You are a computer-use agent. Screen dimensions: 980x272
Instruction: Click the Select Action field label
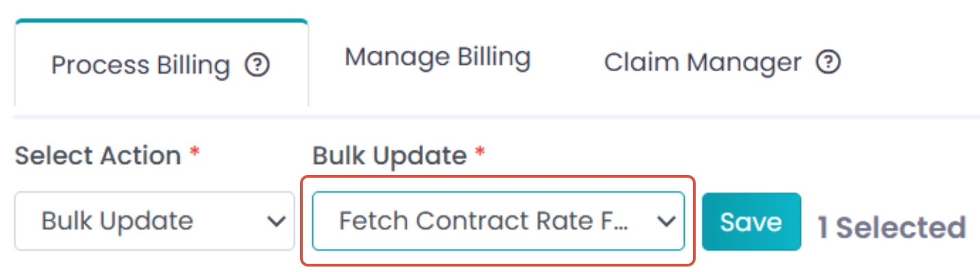point(98,156)
